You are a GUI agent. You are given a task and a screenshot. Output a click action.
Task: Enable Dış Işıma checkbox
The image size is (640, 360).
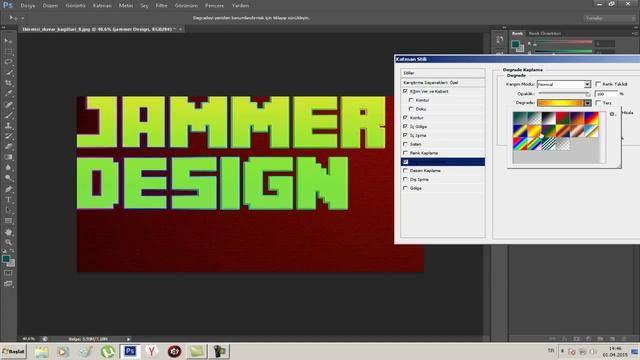pos(405,179)
